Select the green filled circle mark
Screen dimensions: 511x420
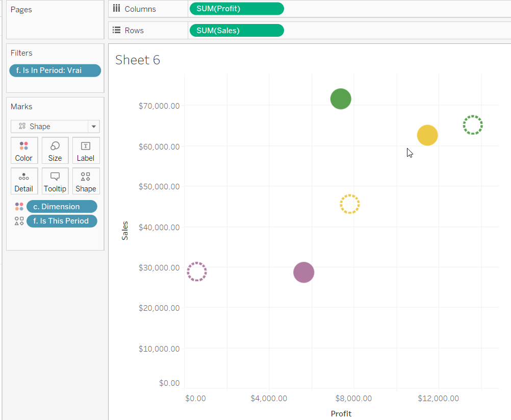click(x=341, y=98)
